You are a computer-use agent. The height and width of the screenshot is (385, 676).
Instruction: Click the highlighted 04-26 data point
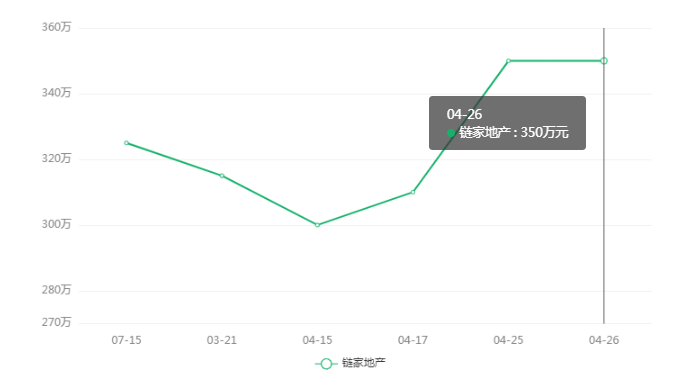(x=604, y=61)
